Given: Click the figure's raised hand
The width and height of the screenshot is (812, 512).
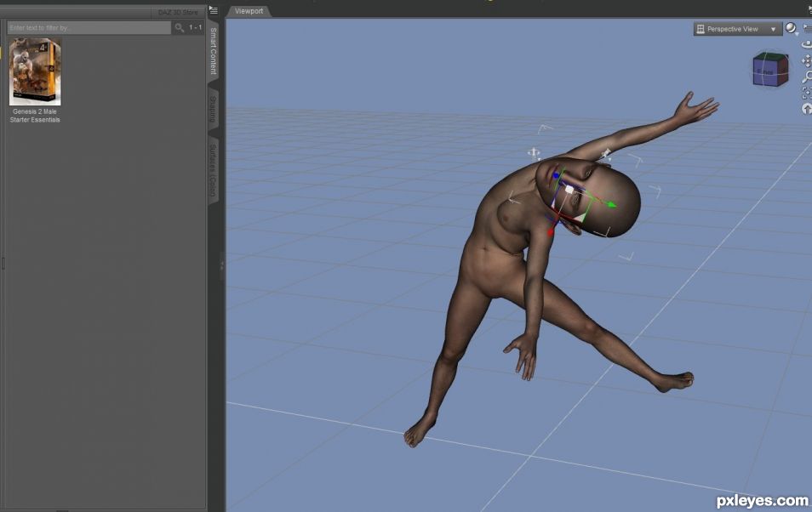Looking at the screenshot, I should click(x=696, y=108).
